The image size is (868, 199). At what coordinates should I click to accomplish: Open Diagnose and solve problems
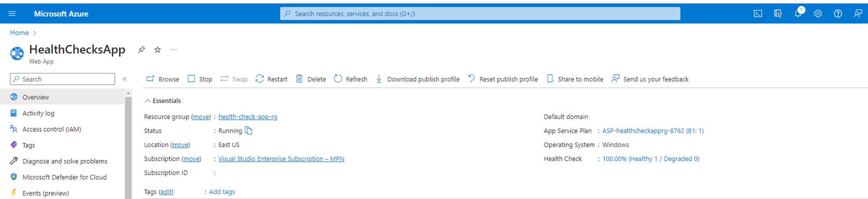pyautogui.click(x=64, y=161)
